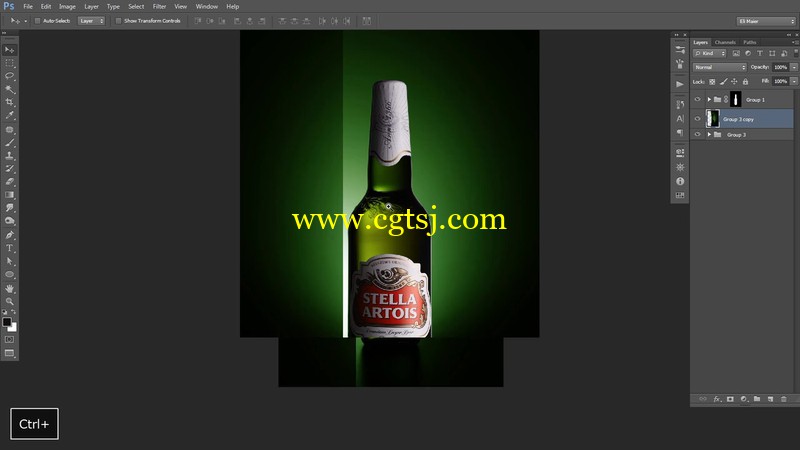
Task: Open the Opacity slider dropdown arrow
Action: [794, 67]
